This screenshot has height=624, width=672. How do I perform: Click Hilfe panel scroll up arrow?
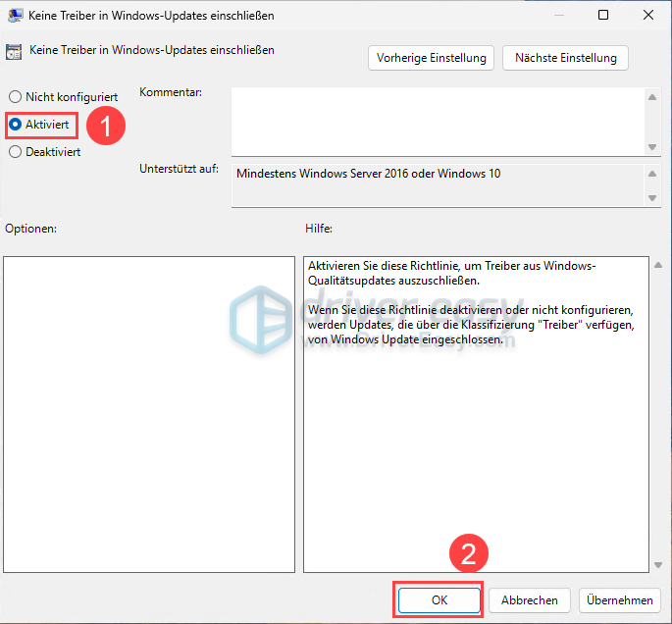(x=658, y=265)
